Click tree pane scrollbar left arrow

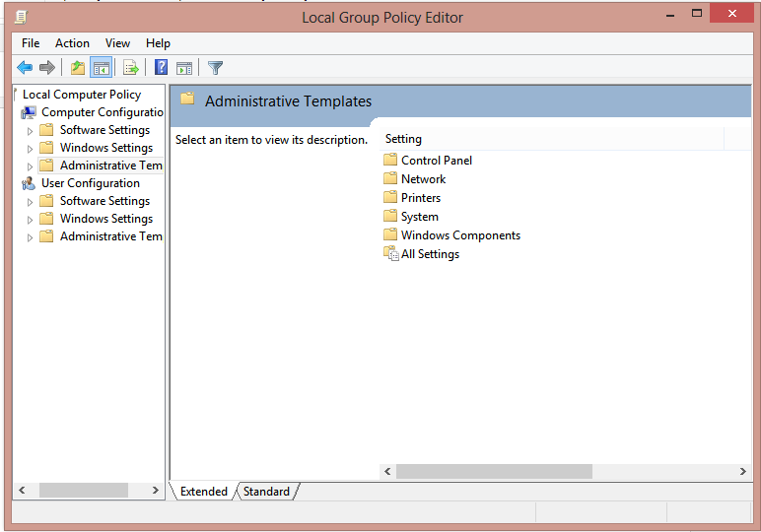(x=22, y=491)
